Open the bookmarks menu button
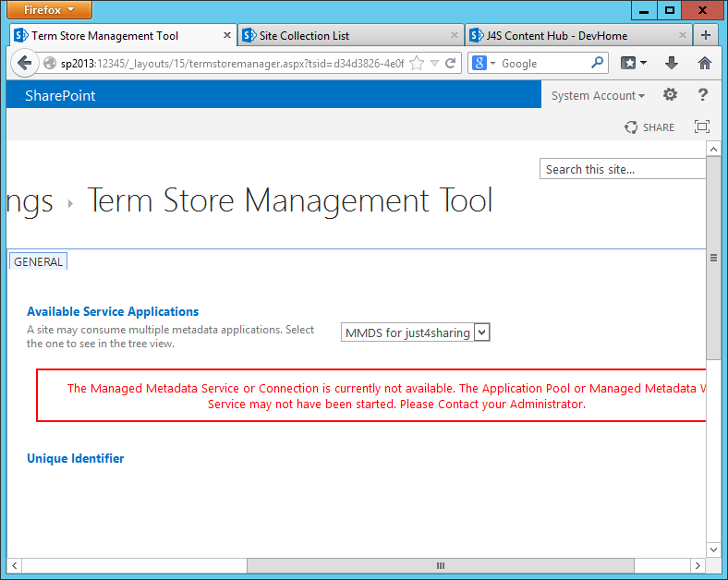728x580 pixels. [633, 63]
